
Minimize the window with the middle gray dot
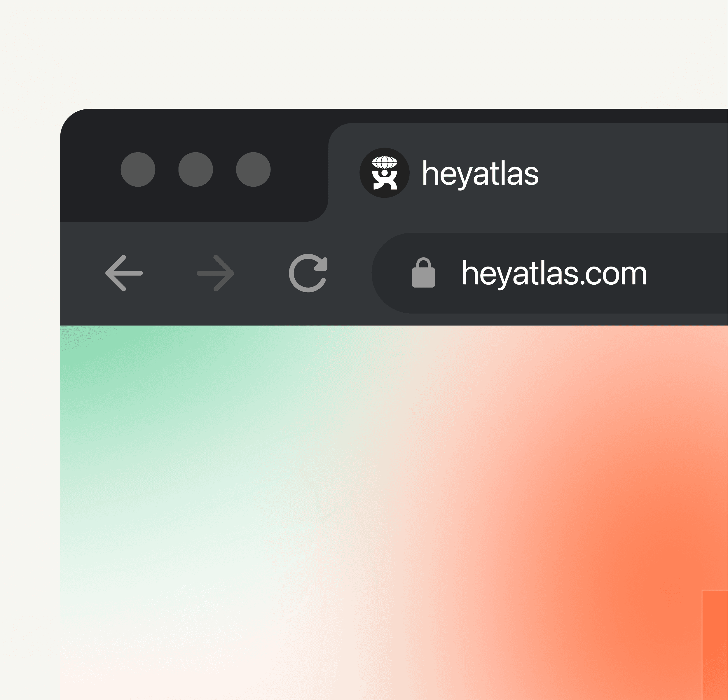pos(196,169)
